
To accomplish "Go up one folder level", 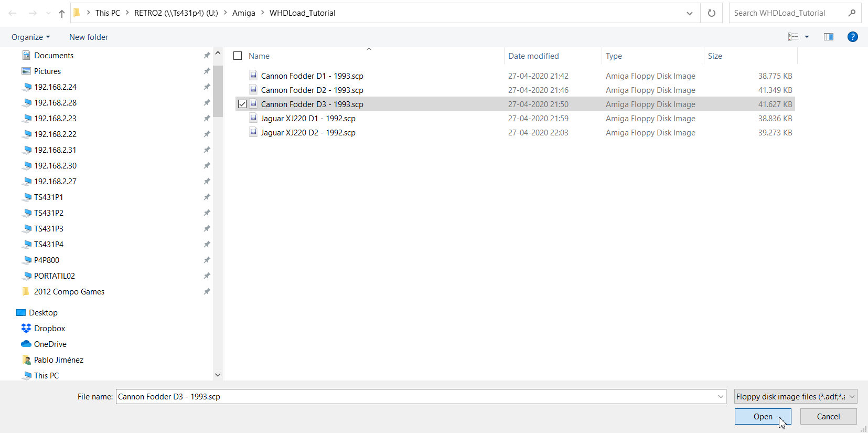I will pos(62,14).
